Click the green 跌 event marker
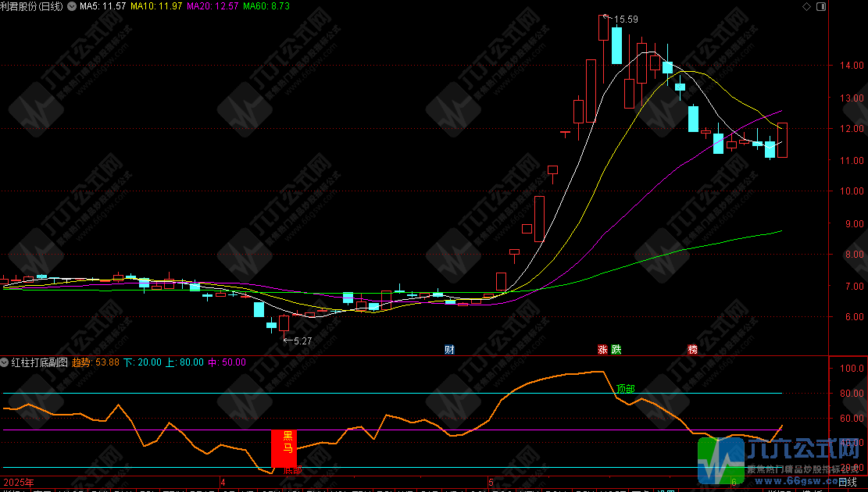Image resolution: width=868 pixels, height=492 pixels. pos(616,349)
